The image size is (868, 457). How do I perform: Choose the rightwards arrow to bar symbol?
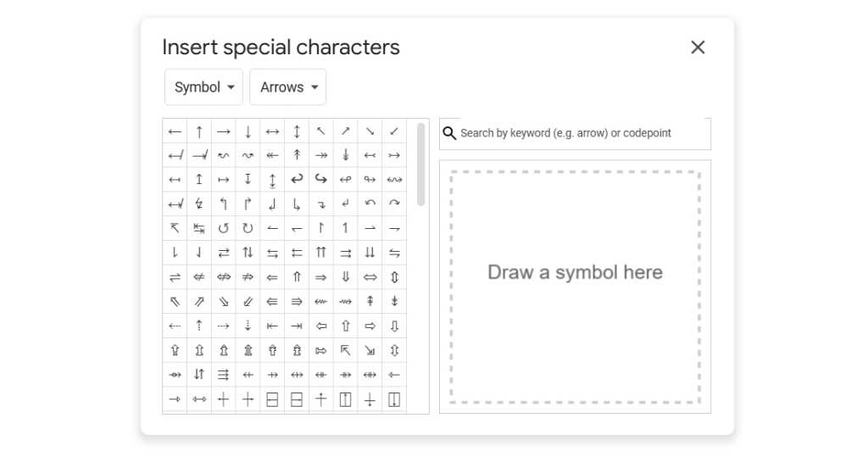point(297,326)
